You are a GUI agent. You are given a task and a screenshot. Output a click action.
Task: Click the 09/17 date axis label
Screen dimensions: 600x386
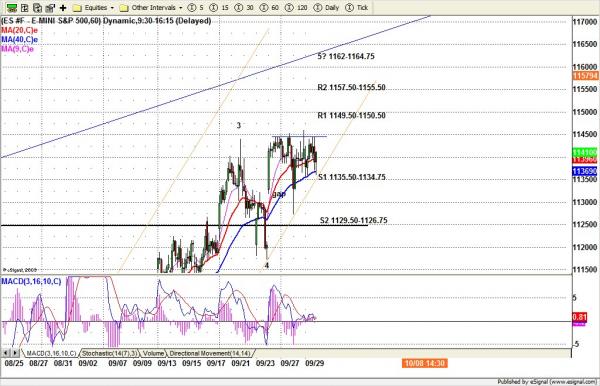[x=216, y=363]
